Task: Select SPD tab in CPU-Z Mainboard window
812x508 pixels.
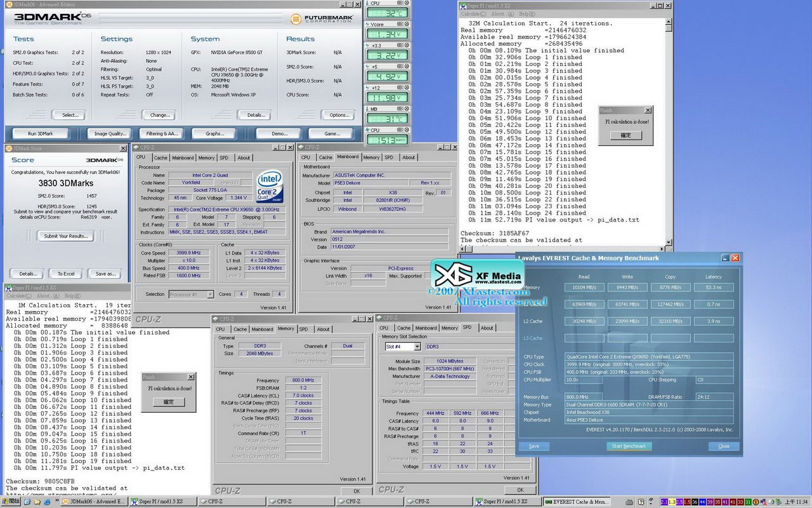Action: [x=389, y=157]
